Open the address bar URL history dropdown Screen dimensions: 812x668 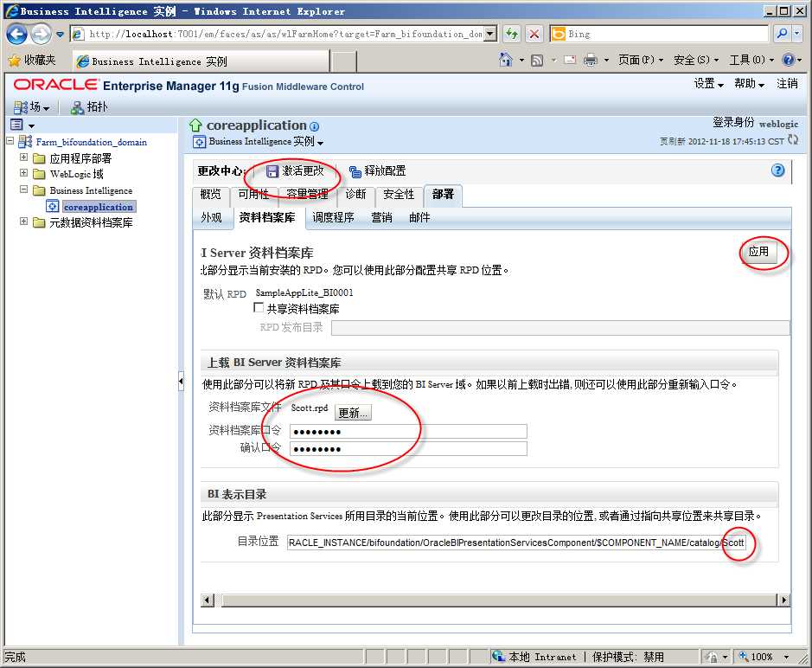tap(490, 35)
